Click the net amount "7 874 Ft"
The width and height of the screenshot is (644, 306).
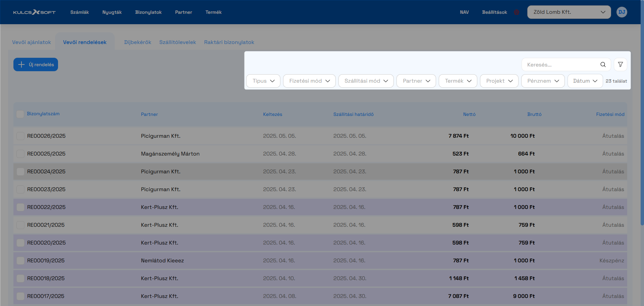tap(459, 136)
